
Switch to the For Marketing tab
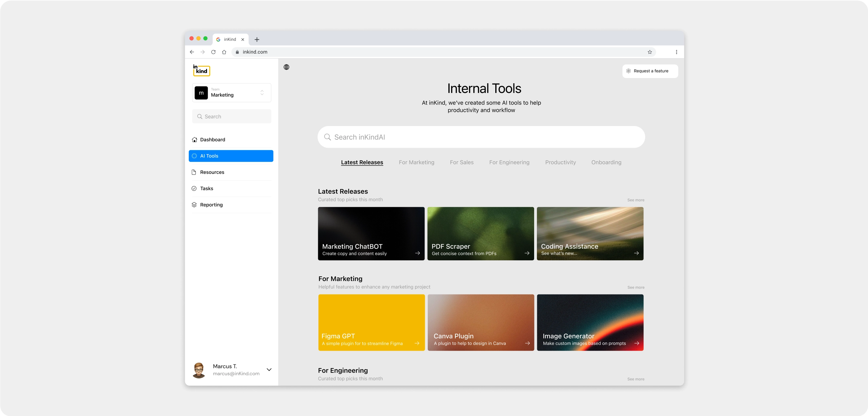click(x=417, y=162)
